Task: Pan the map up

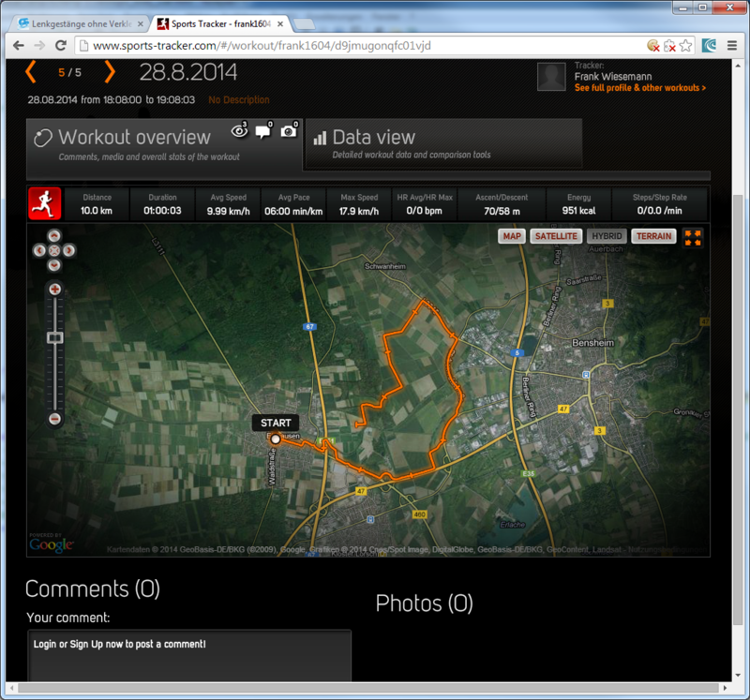Action: tap(54, 236)
